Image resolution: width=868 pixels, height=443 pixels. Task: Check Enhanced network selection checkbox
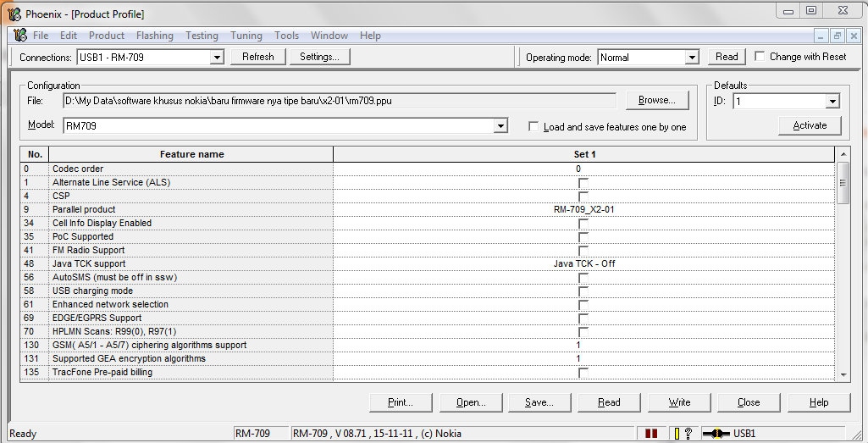pyautogui.click(x=583, y=305)
